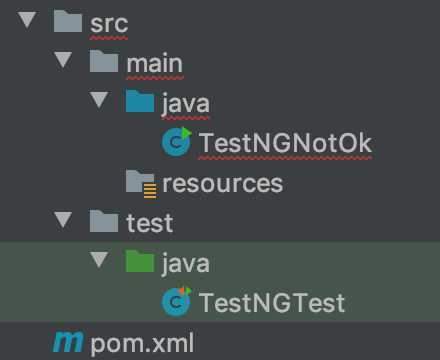The height and width of the screenshot is (360, 440).
Task: Select the TestNGNotOk class name
Action: tap(285, 143)
